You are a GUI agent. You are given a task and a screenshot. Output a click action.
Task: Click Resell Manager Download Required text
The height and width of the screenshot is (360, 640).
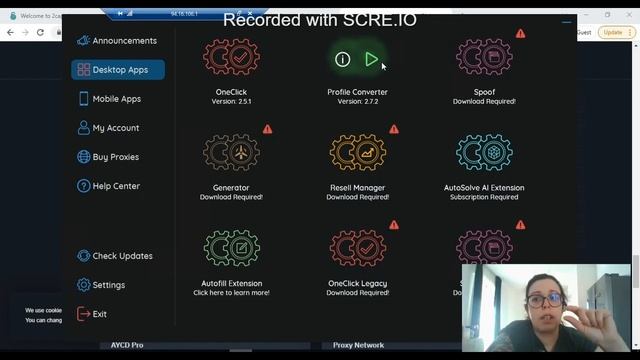click(x=358, y=197)
